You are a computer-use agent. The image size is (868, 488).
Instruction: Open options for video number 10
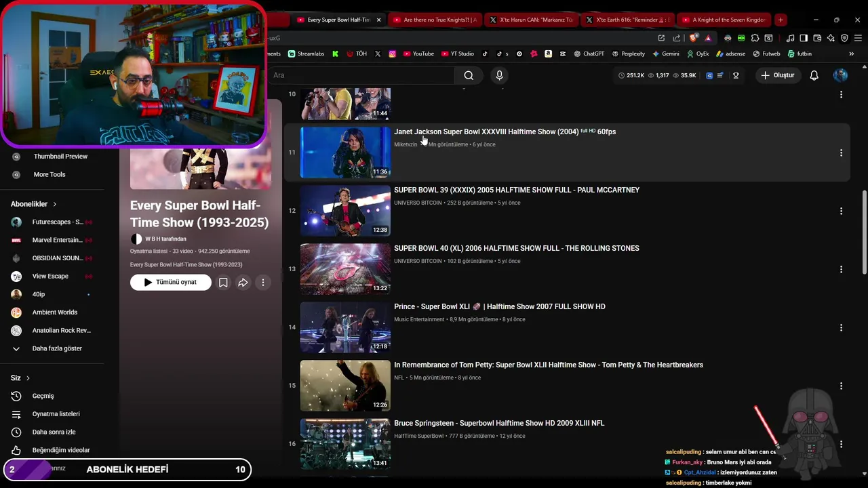[x=841, y=94]
